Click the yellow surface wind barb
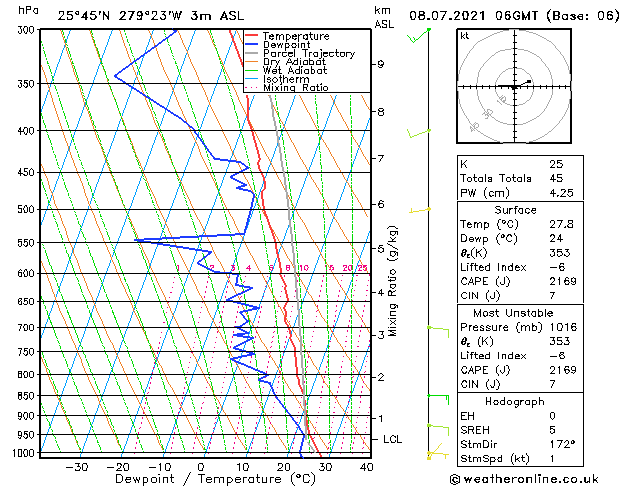The image size is (629, 486). click(x=432, y=455)
